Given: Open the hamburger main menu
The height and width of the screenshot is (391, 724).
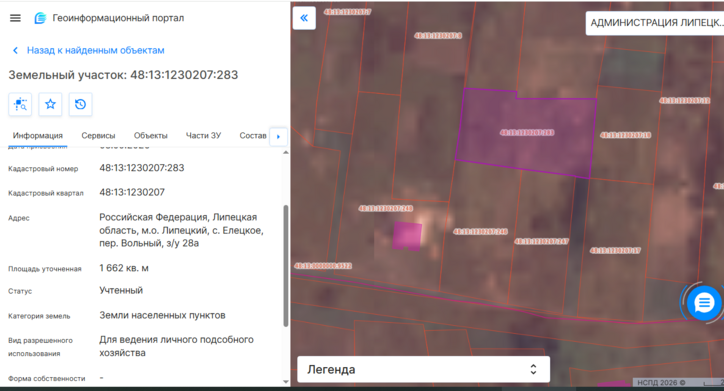Looking at the screenshot, I should (15, 18).
